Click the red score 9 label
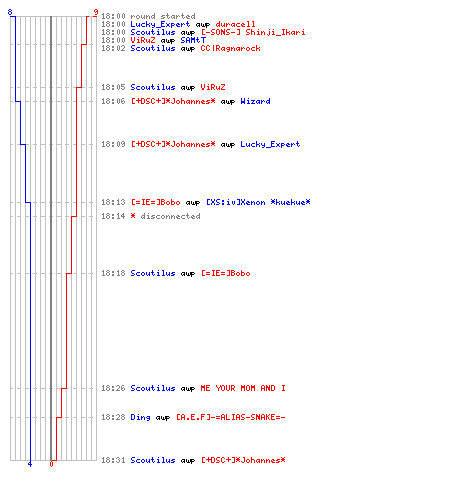 [x=96, y=12]
